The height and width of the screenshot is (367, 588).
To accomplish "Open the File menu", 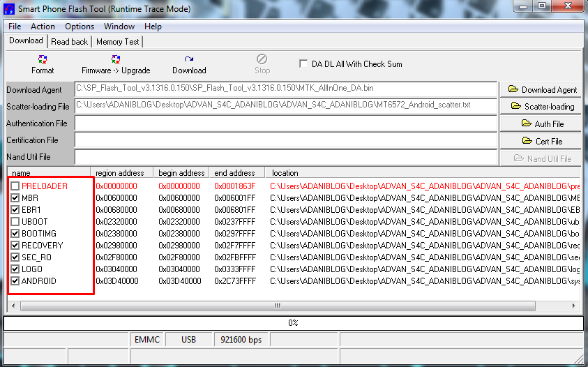I will [x=15, y=27].
